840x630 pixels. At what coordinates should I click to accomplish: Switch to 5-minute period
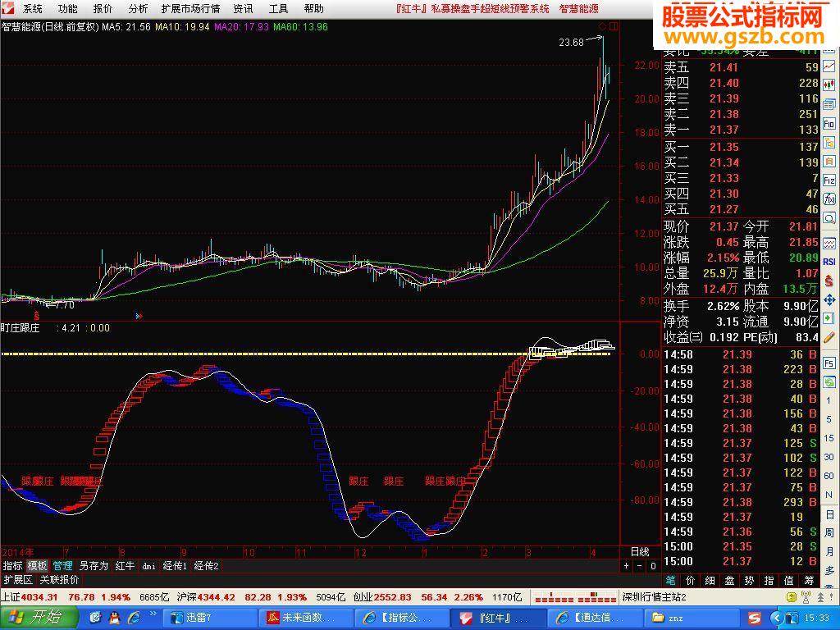pos(829,419)
